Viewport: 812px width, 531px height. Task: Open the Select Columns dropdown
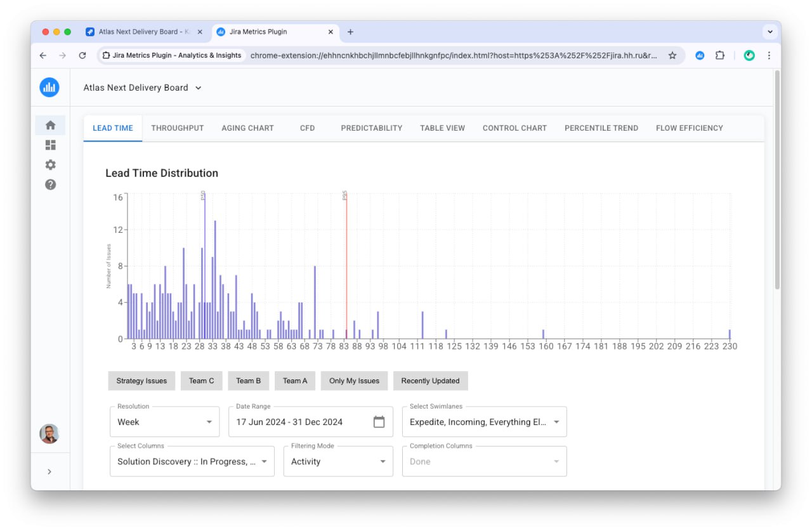(192, 461)
